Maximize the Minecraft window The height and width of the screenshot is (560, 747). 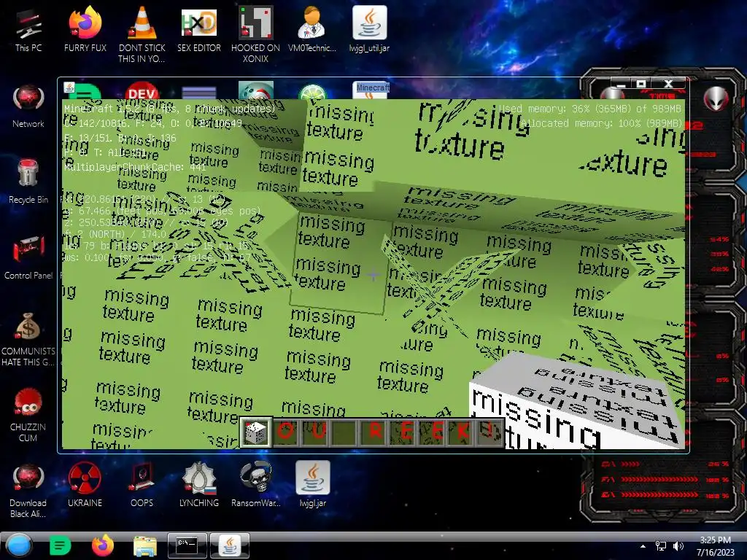(x=641, y=84)
